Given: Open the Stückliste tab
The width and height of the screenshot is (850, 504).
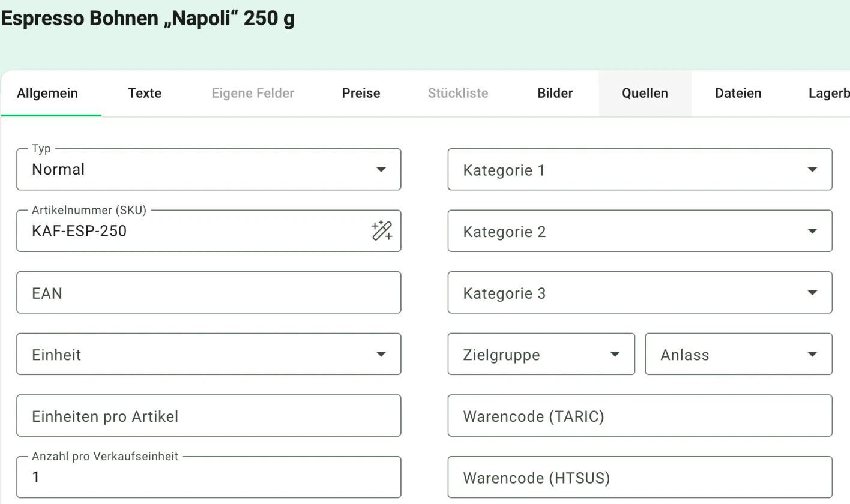Looking at the screenshot, I should click(x=458, y=93).
